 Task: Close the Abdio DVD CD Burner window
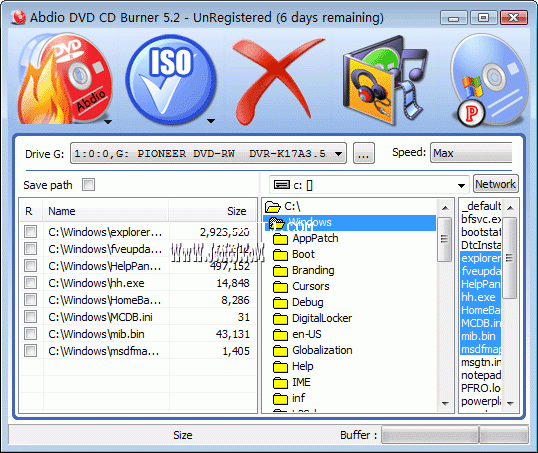tap(514, 18)
